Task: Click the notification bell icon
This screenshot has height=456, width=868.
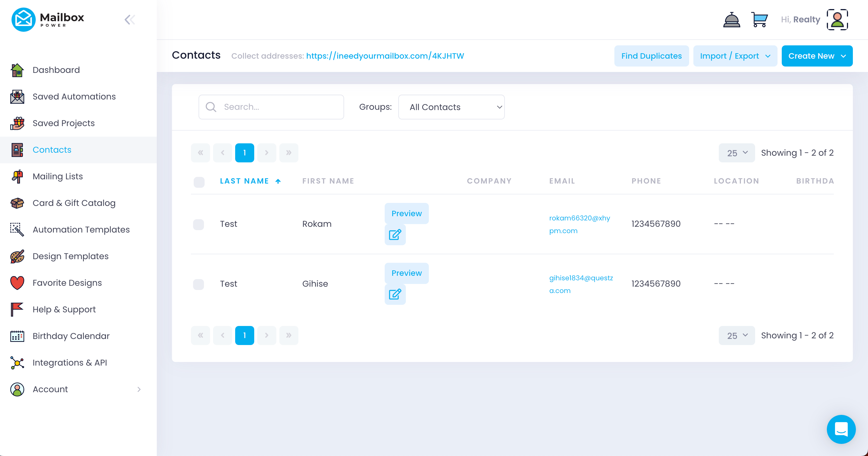Action: 731,20
